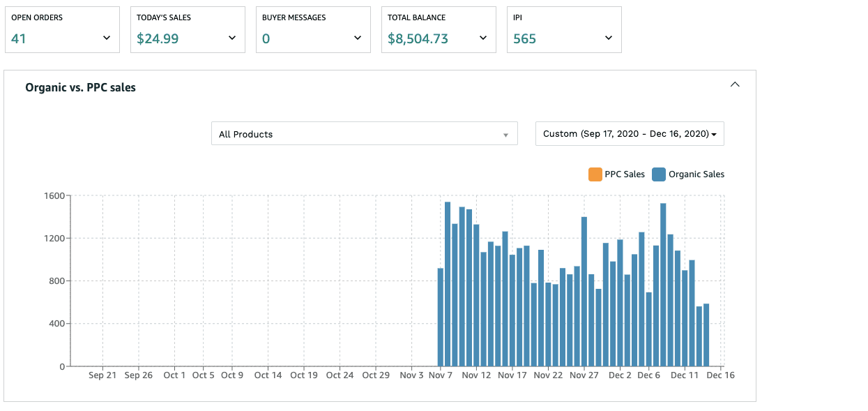Expand the Open Orders card chevron

[x=107, y=38]
